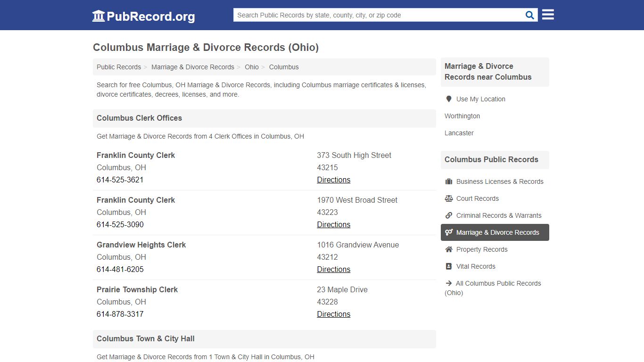Open Directions for 1016 Grandview Avenue
The height and width of the screenshot is (362, 644).
point(334,269)
